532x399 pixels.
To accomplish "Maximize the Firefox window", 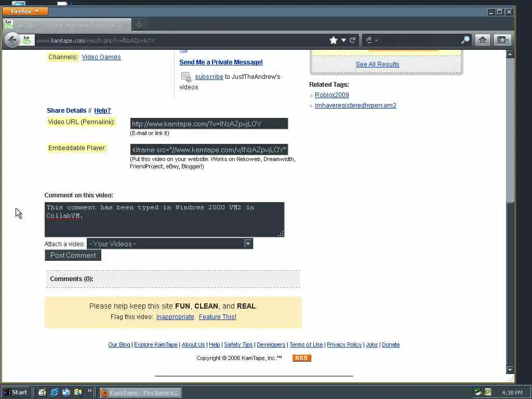I will [499, 12].
